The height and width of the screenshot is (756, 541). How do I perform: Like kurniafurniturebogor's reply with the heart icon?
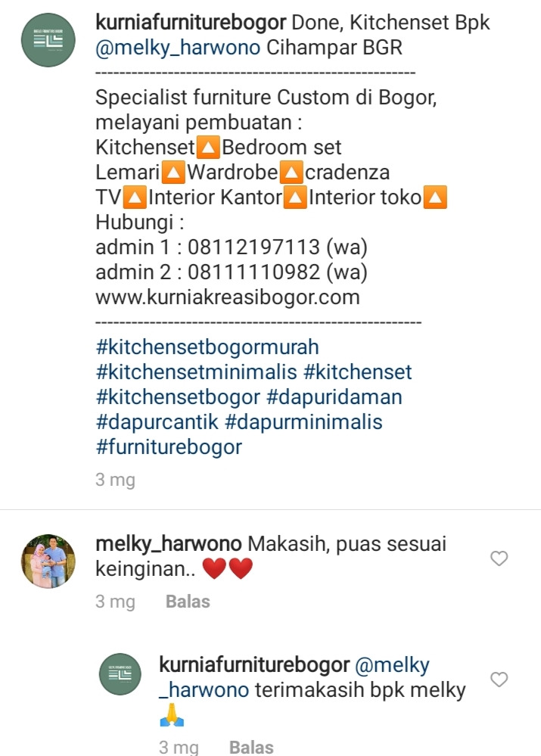(499, 680)
